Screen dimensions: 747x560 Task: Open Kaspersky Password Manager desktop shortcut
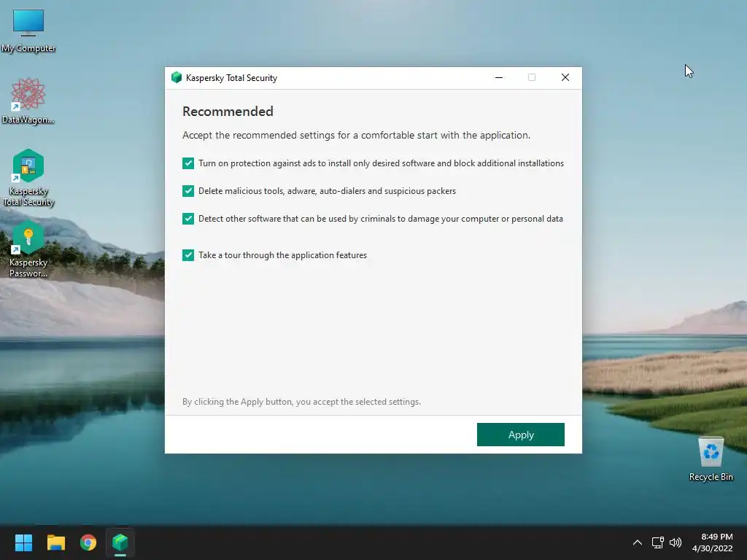click(28, 249)
